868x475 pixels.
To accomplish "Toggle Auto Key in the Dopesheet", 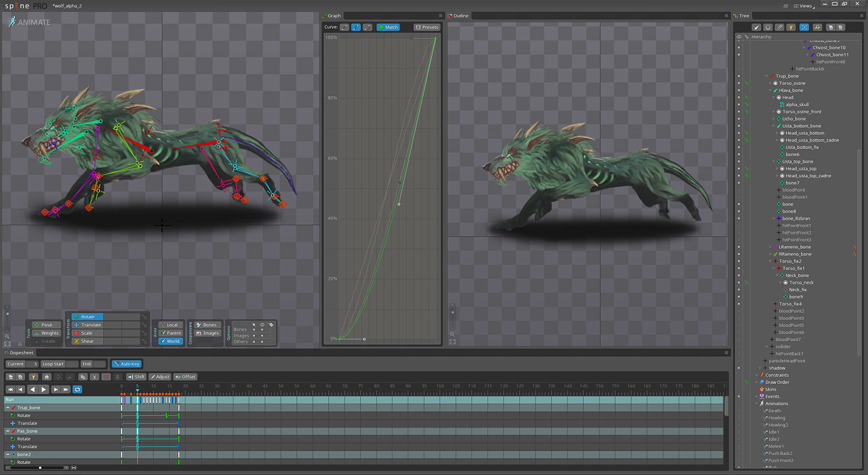I will click(127, 364).
